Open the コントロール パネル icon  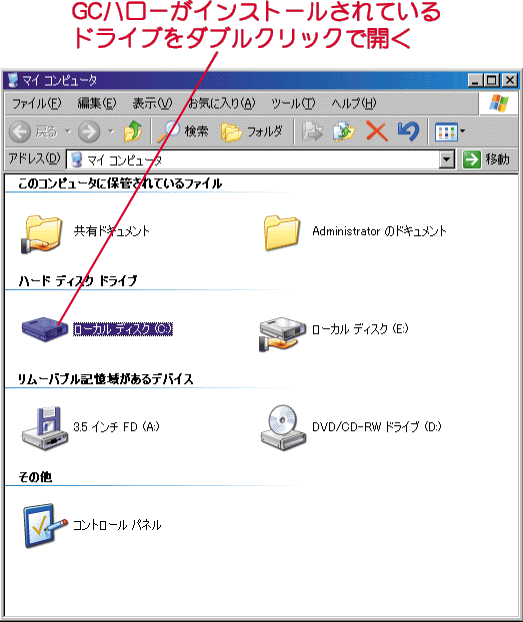pyautogui.click(x=44, y=526)
